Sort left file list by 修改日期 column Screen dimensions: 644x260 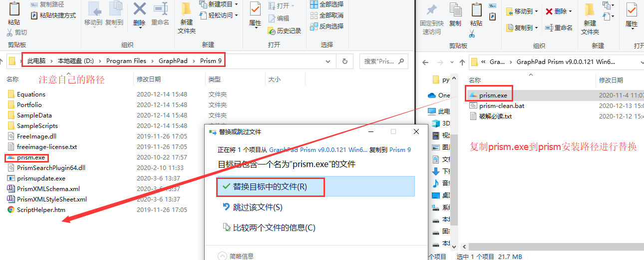(x=149, y=79)
